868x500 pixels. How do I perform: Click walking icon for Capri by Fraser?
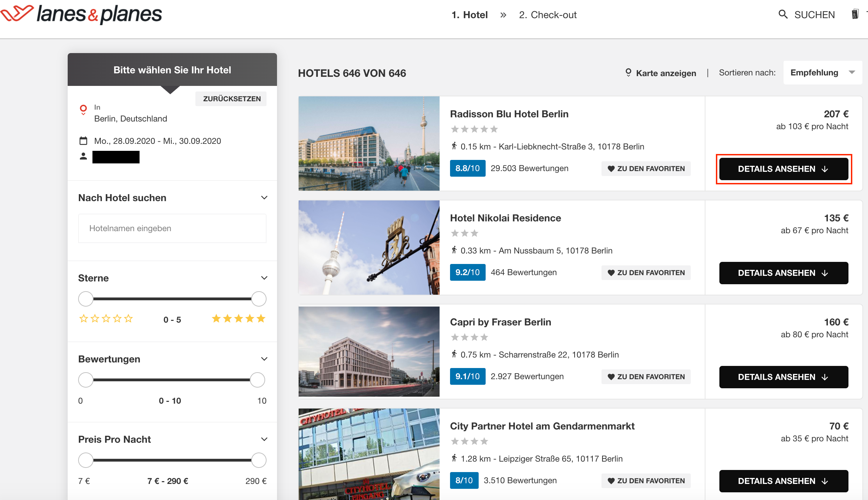(454, 354)
